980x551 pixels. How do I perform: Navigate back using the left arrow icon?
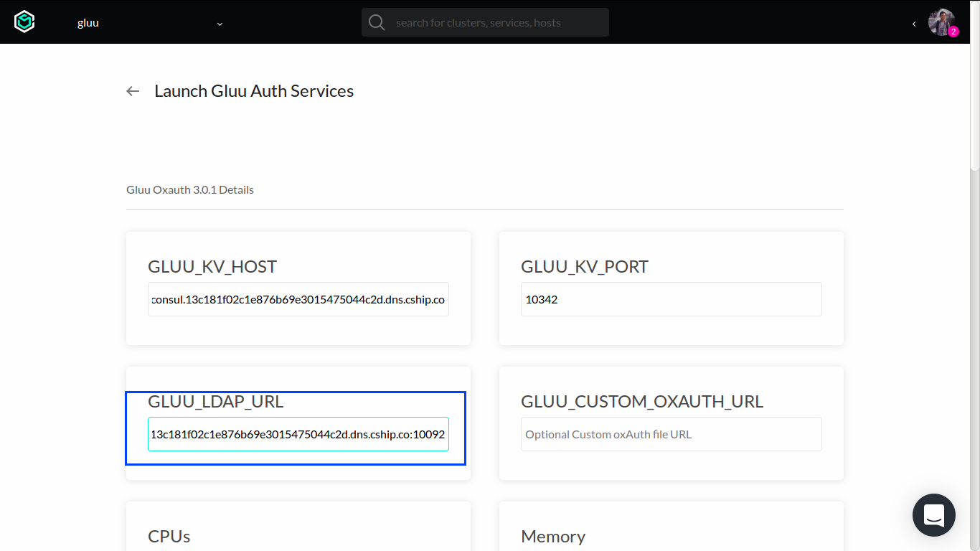(x=132, y=90)
